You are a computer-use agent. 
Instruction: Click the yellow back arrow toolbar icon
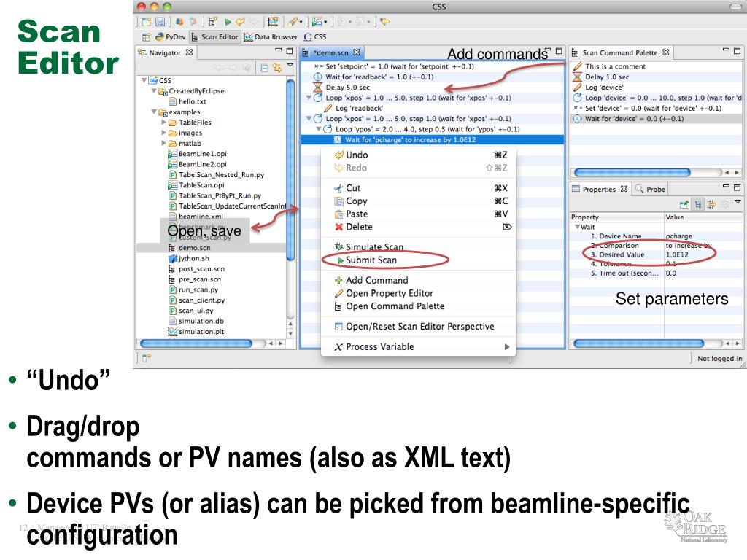point(385,21)
